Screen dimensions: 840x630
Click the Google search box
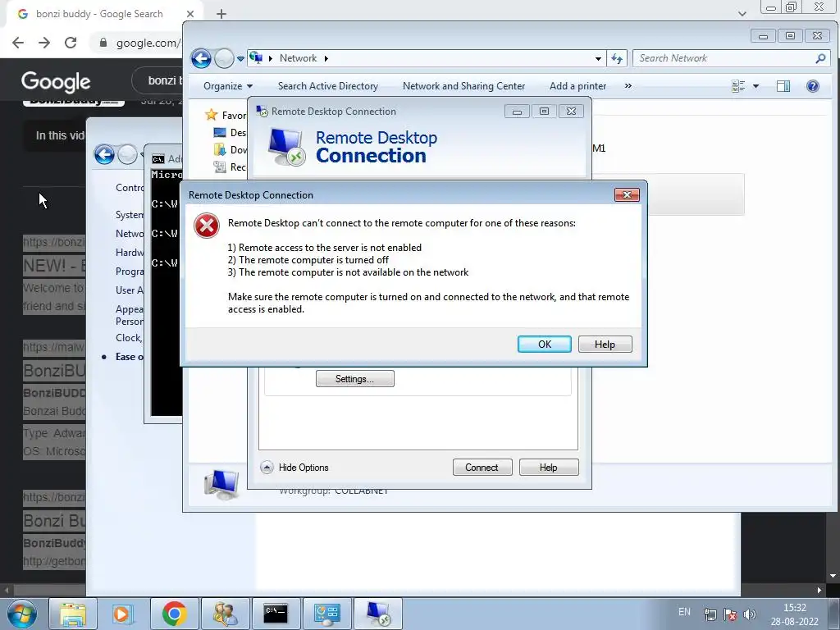[x=157, y=81]
